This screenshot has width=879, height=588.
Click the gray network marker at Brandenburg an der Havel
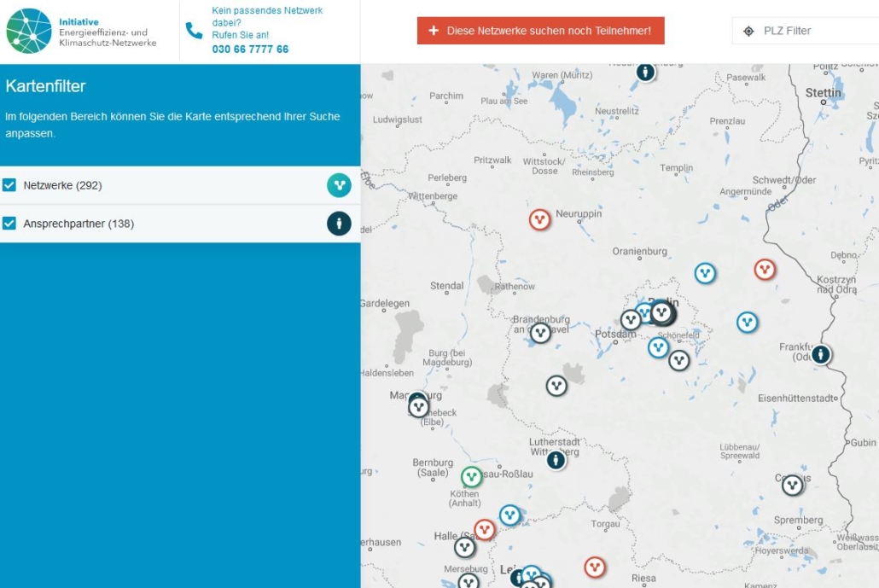pyautogui.click(x=540, y=333)
